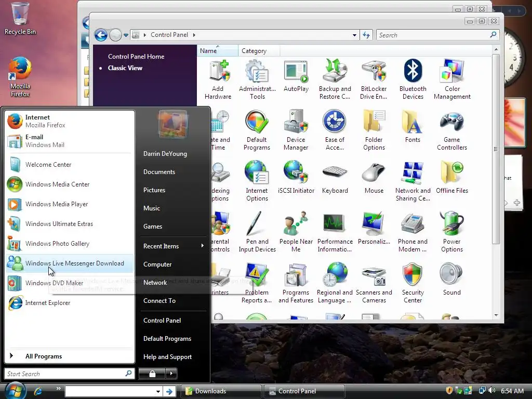The height and width of the screenshot is (399, 532).
Task: Select Windows Live Messenger Download entry
Action: click(x=70, y=263)
